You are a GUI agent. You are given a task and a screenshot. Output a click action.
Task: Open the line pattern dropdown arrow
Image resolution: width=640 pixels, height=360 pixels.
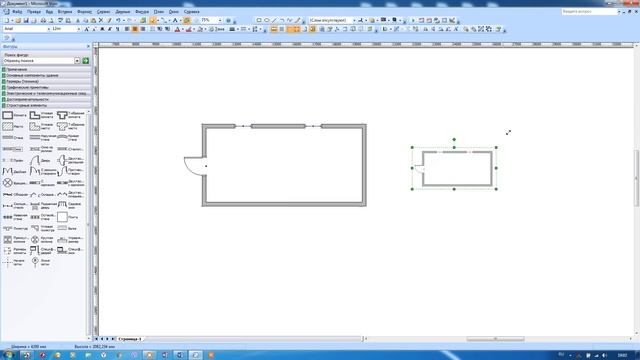point(249,29)
